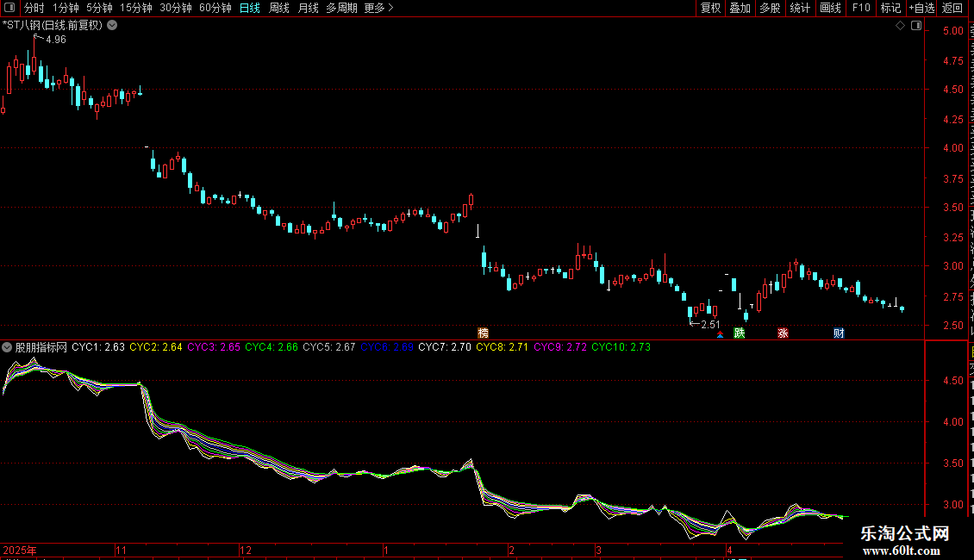Screen dimensions: 974x560
Task: Switch to the 15分钟 period tab
Action: [136, 8]
